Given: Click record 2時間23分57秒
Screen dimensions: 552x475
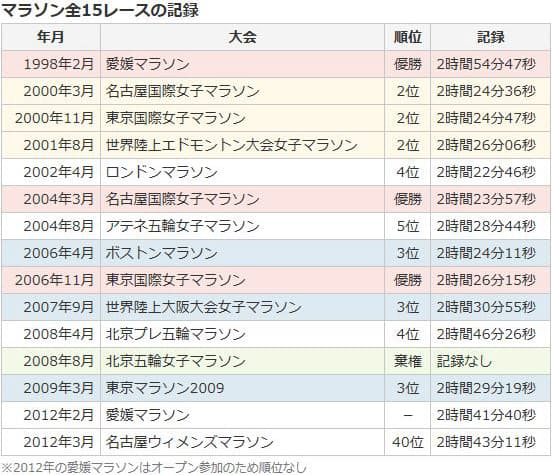Looking at the screenshot, I should coord(486,199).
